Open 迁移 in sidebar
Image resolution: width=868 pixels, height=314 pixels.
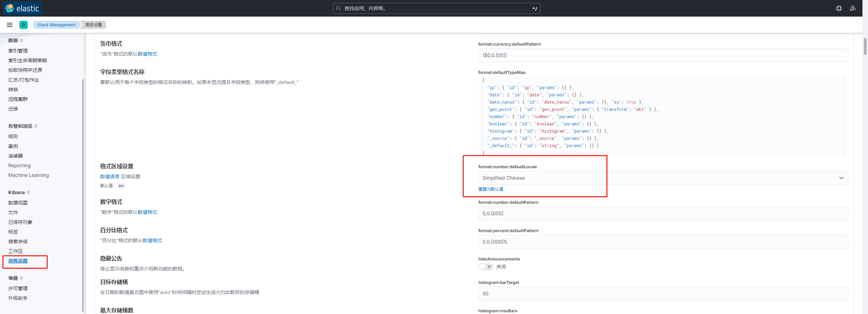13,109
